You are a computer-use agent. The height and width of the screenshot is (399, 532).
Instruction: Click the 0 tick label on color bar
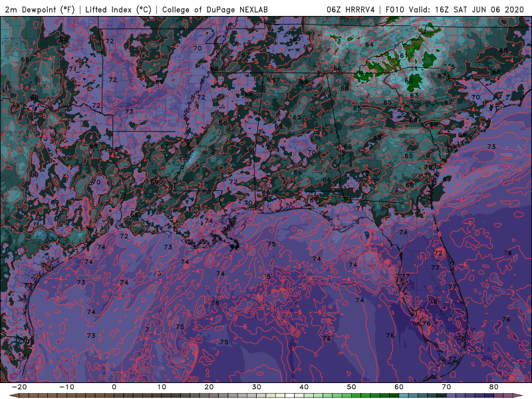click(x=114, y=387)
